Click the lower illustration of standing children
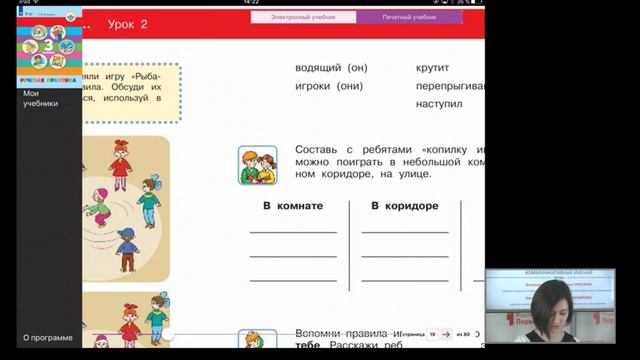 [x=126, y=320]
